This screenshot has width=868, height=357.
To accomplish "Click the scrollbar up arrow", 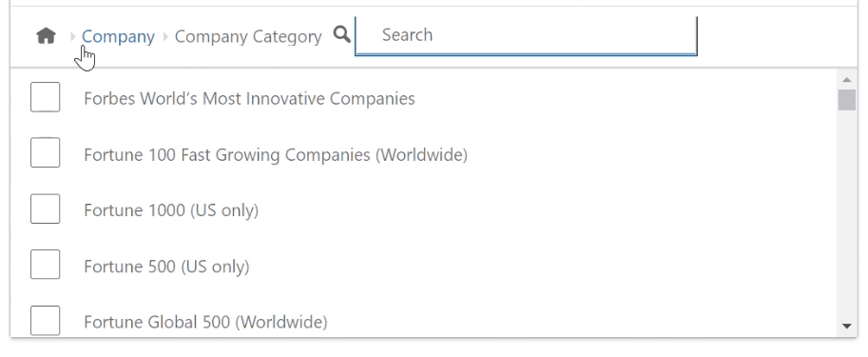I will click(x=846, y=80).
